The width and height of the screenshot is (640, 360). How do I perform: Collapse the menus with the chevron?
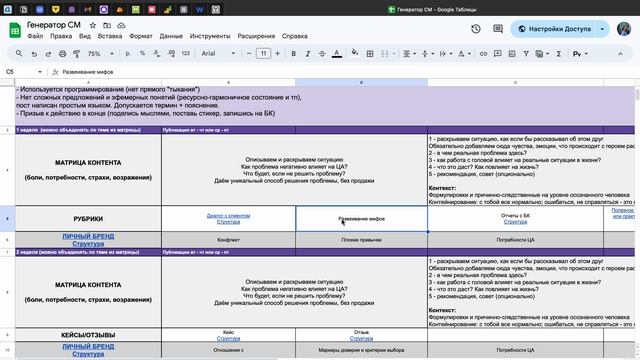pos(620,53)
